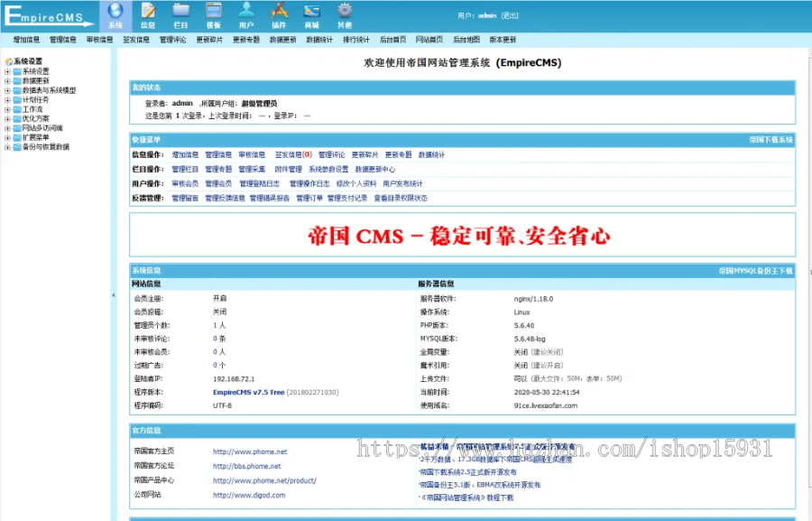Viewport: 812px width, 521px height.
Task: Select 数据更新 in the top submenu bar
Action: coord(282,40)
